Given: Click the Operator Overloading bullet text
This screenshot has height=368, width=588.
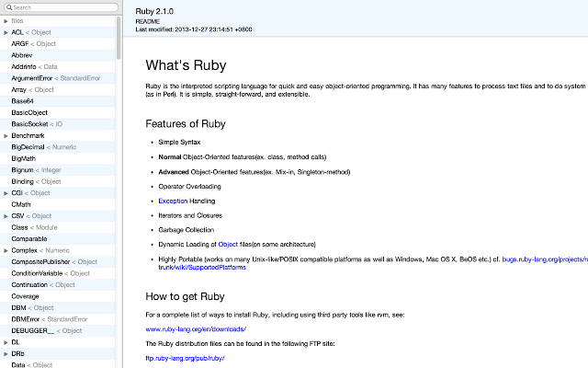Looking at the screenshot, I should pyautogui.click(x=189, y=187).
